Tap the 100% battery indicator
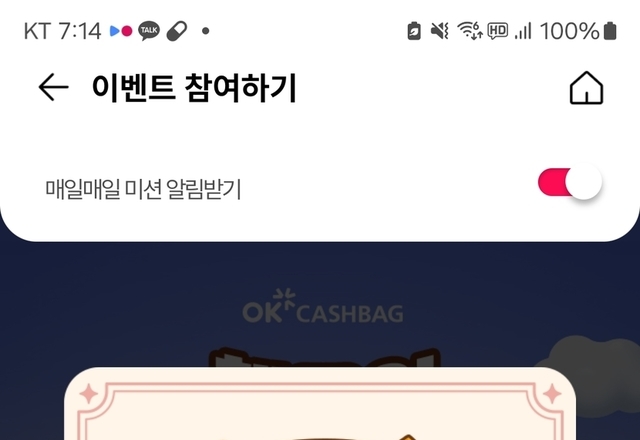This screenshot has width=640, height=440. coord(578,31)
